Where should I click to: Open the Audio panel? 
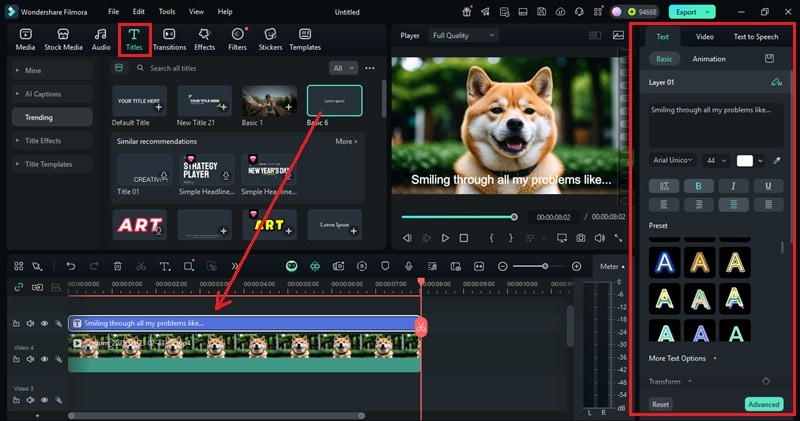tap(101, 39)
